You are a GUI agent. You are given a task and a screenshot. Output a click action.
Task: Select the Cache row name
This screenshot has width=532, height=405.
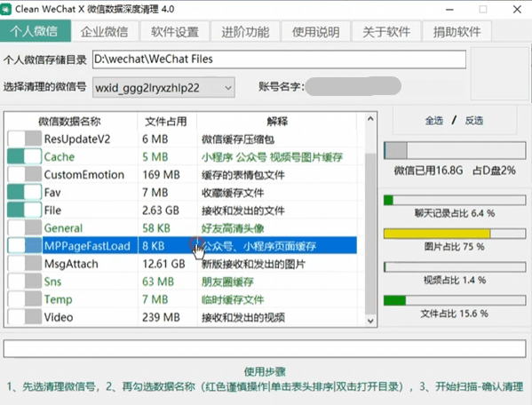tap(60, 157)
